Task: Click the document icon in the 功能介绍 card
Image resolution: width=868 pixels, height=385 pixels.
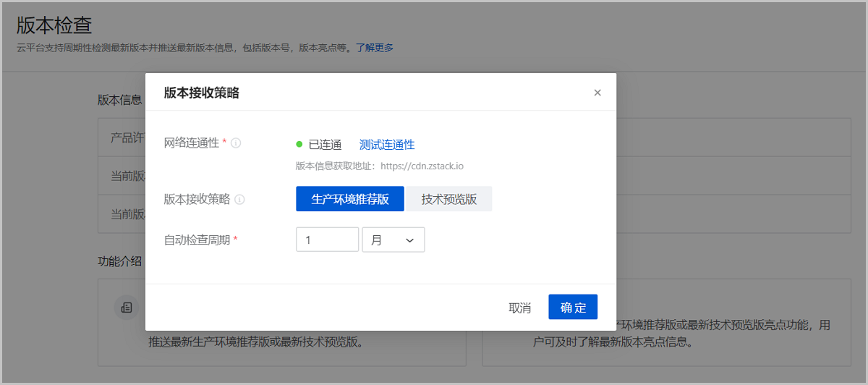Action: [x=127, y=308]
